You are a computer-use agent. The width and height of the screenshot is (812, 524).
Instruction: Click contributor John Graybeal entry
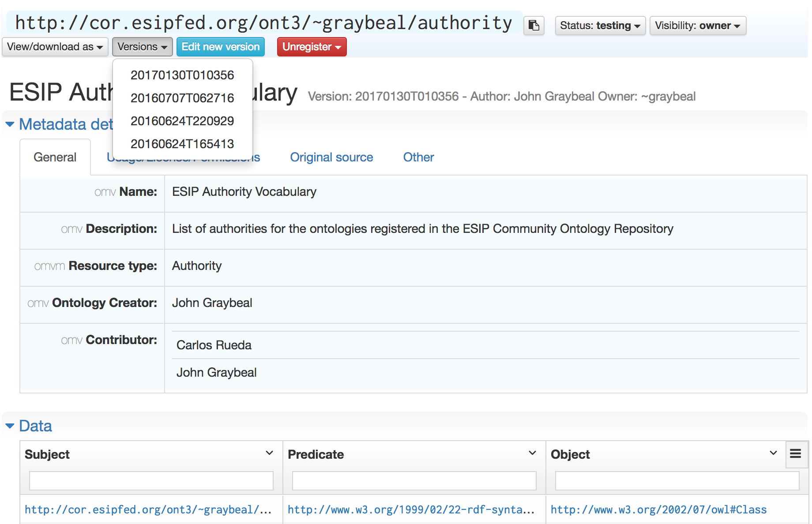pos(217,373)
